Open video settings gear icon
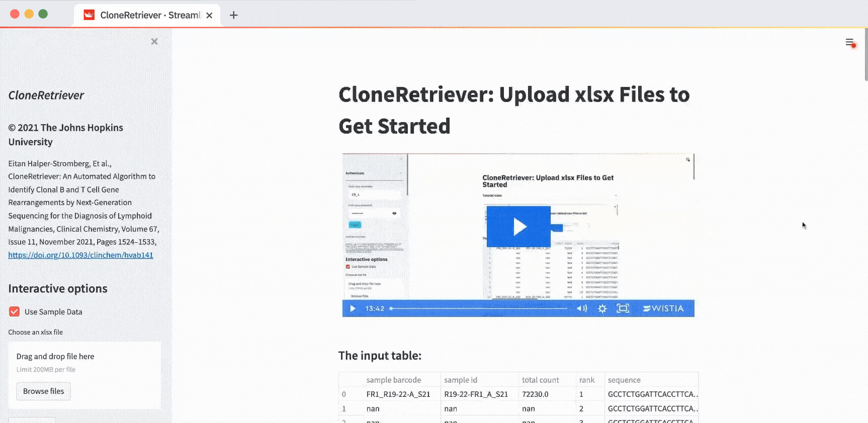The image size is (868, 423). 602,308
